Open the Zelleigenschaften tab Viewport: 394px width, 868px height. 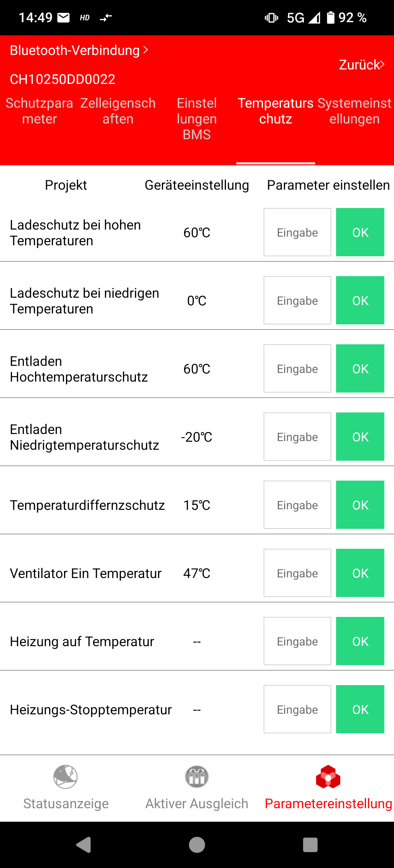click(118, 111)
